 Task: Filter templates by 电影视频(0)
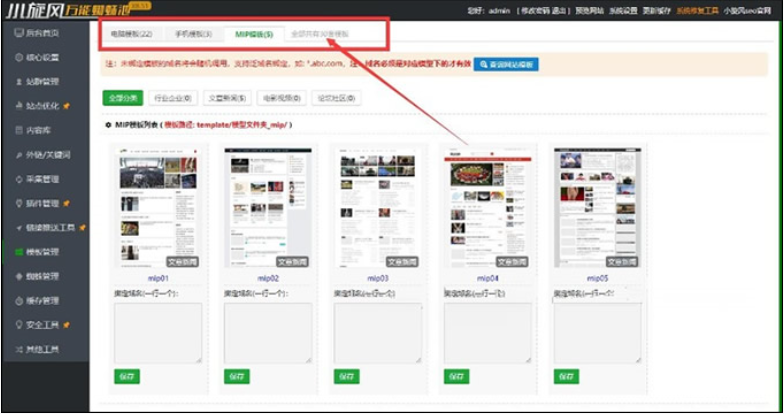click(x=282, y=98)
